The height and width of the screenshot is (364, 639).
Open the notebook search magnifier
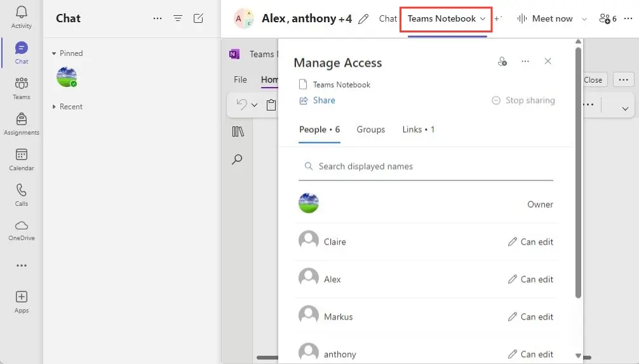[238, 159]
